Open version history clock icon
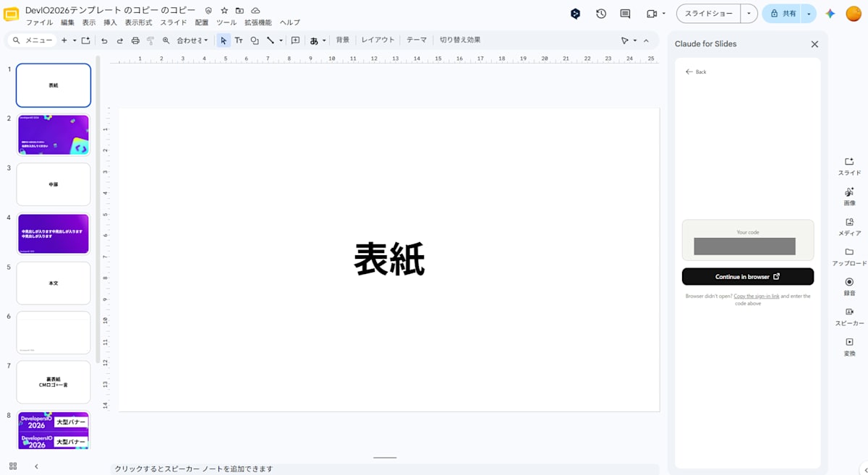The image size is (868, 475). (x=601, y=14)
